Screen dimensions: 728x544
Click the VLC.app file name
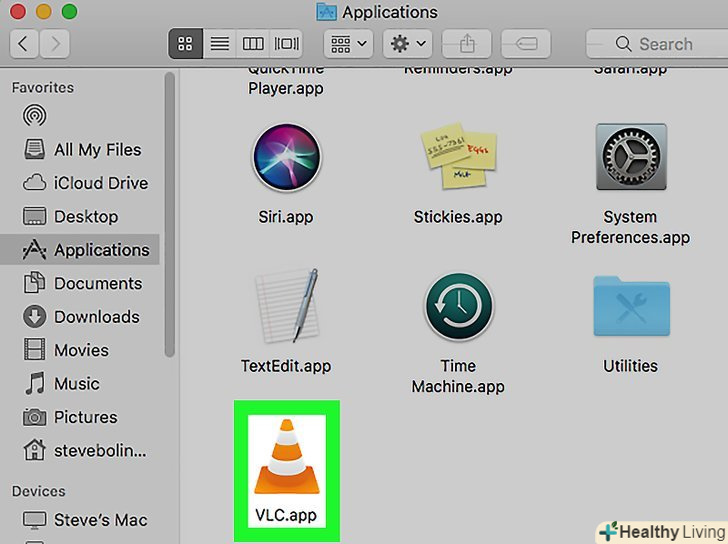coord(286,515)
